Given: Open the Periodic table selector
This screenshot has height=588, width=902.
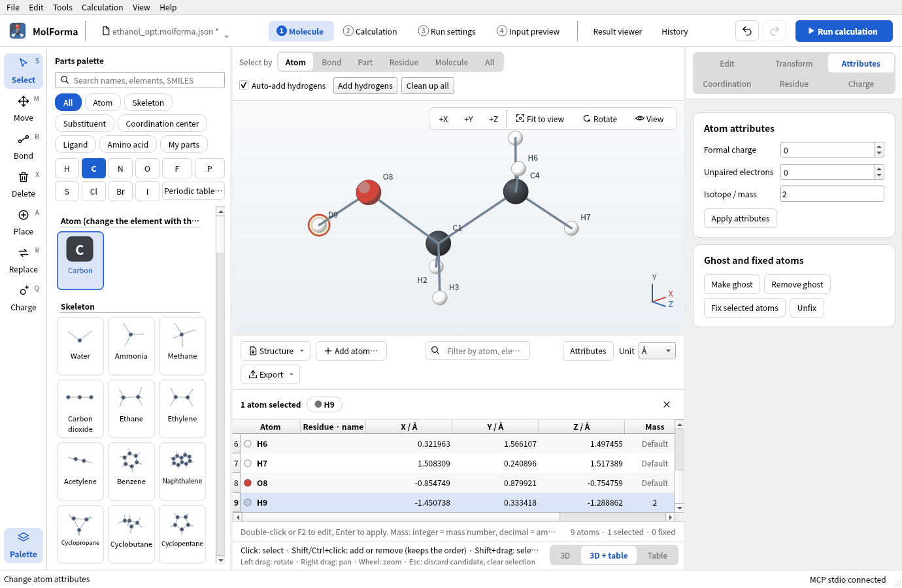Looking at the screenshot, I should tap(193, 191).
